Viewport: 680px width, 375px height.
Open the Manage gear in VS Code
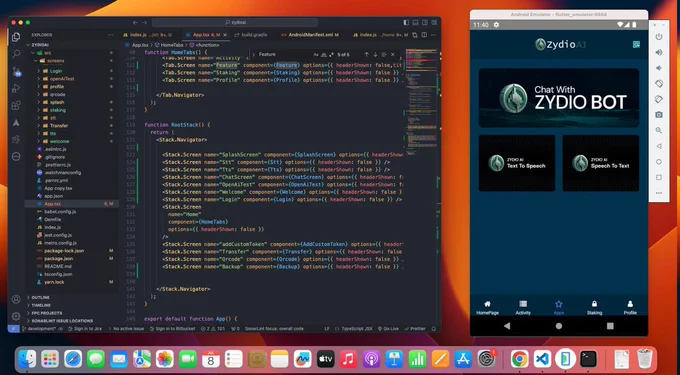(x=16, y=316)
